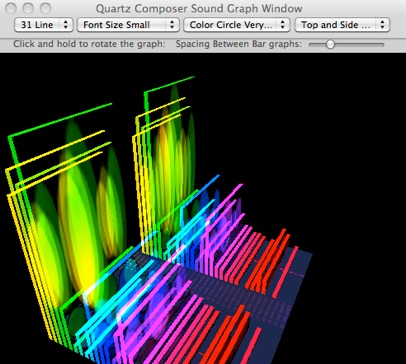Image resolution: width=406 pixels, height=364 pixels.
Task: Expand the "Color Circle Very..." dropdown
Action: pos(236,25)
